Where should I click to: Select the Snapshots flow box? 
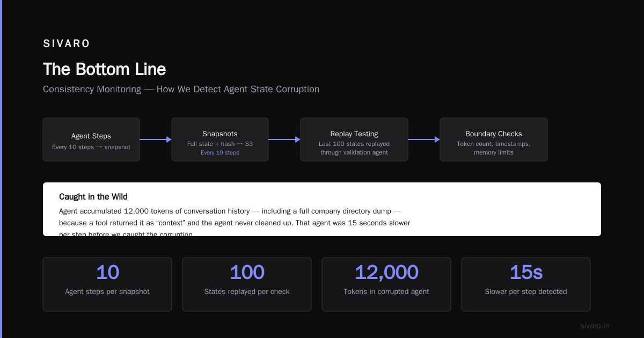coord(220,139)
